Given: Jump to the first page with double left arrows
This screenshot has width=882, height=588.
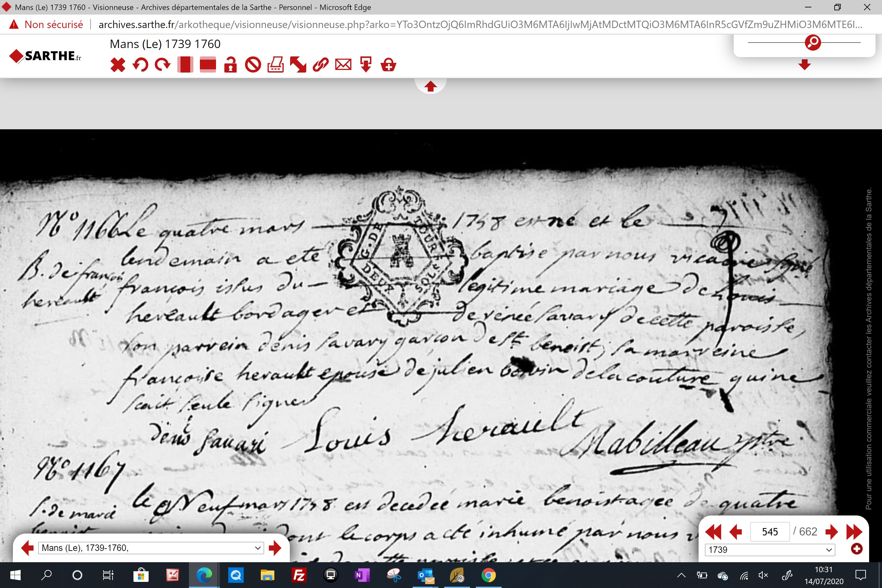Looking at the screenshot, I should (713, 531).
